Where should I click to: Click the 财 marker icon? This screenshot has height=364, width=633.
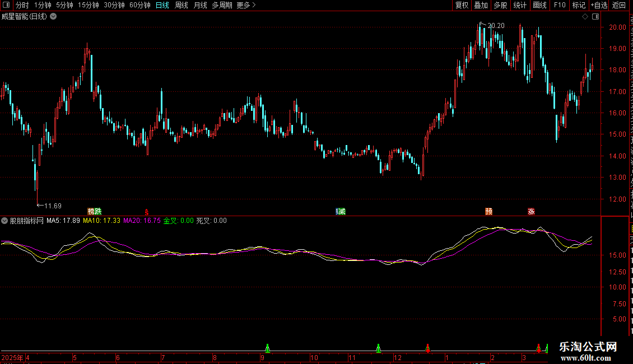(337, 212)
